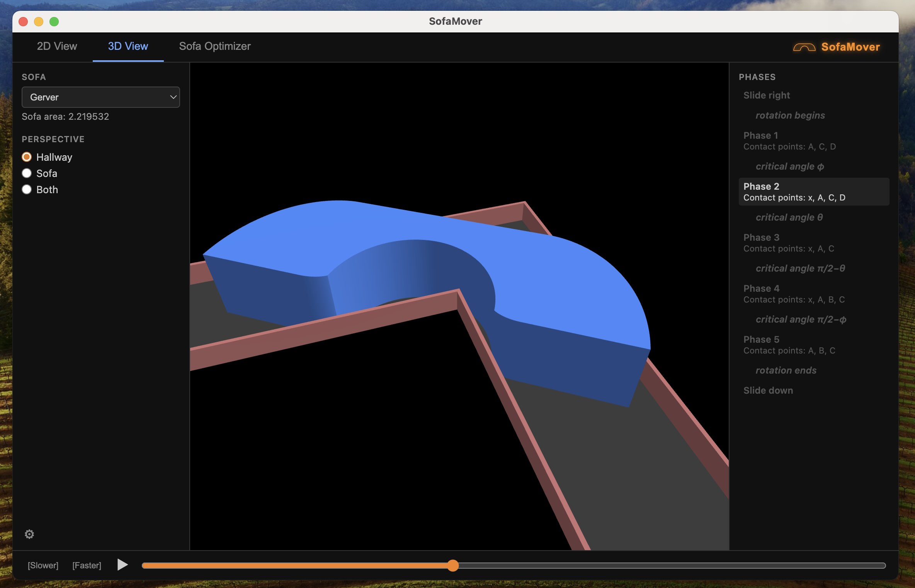Select critical angle π/2−θ marker
This screenshot has height=588, width=915.
coord(800,268)
